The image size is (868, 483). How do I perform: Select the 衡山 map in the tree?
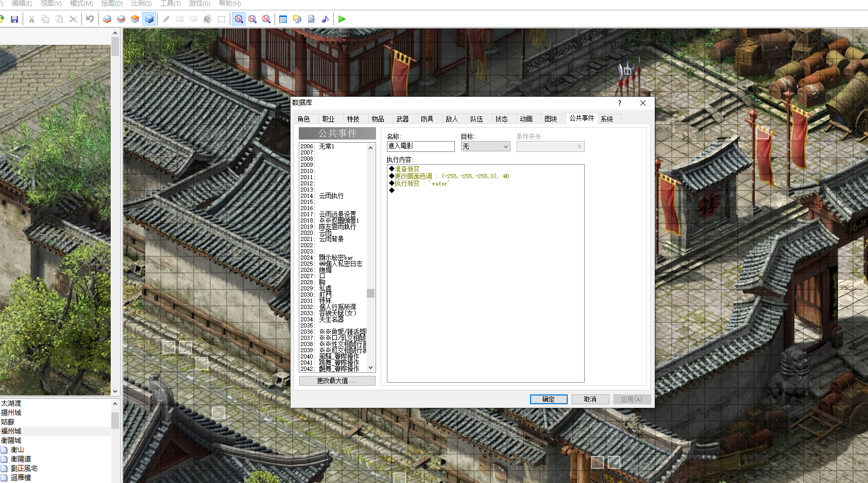[x=18, y=450]
